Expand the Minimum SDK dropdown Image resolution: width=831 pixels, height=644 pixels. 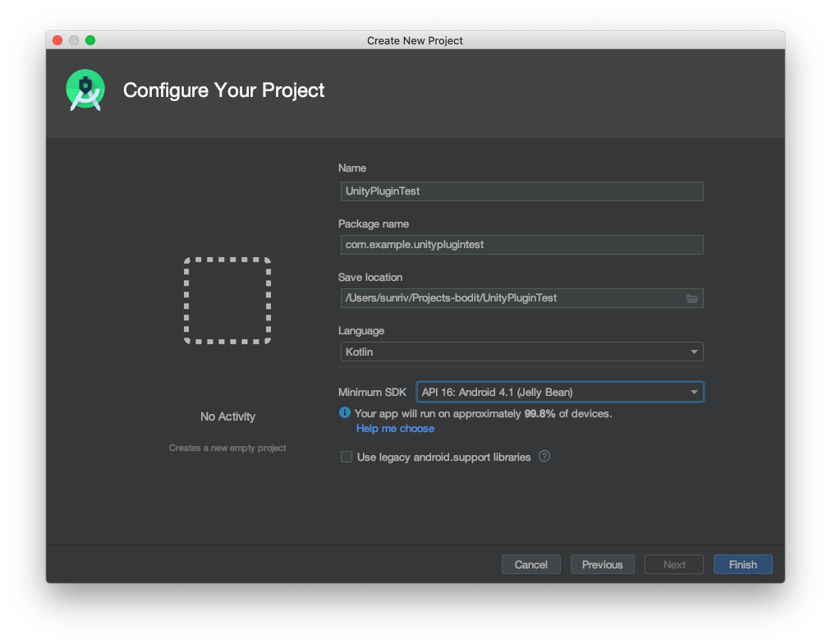[x=560, y=393]
